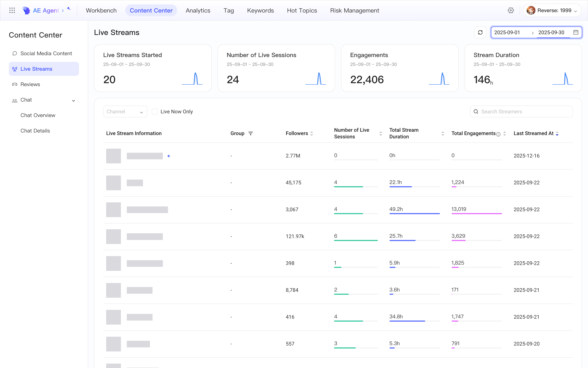
Task: Open the Channel dropdown
Action: pos(125,112)
